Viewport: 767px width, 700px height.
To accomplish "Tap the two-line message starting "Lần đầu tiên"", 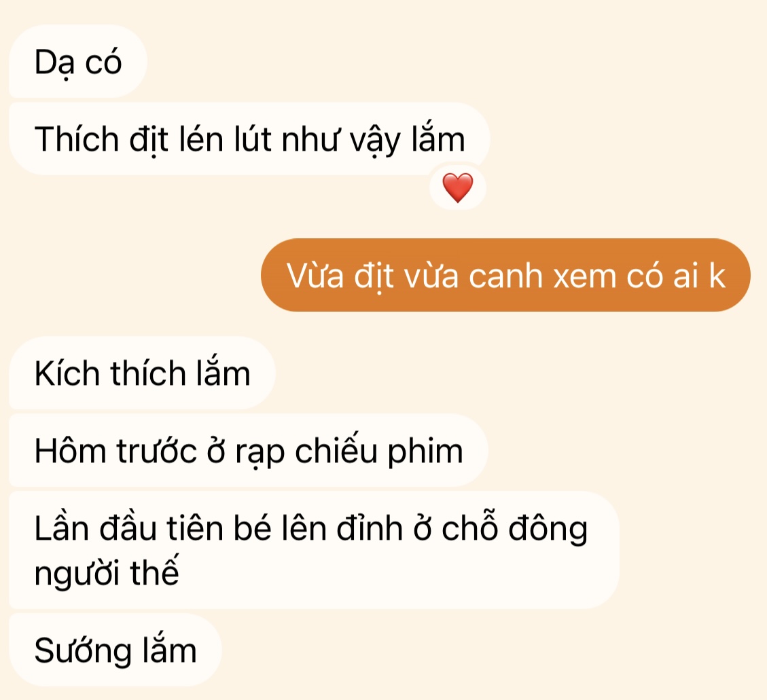I will pos(314,550).
